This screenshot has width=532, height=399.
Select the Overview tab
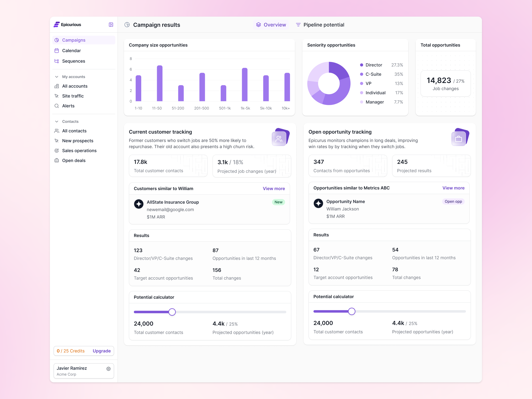271,25
